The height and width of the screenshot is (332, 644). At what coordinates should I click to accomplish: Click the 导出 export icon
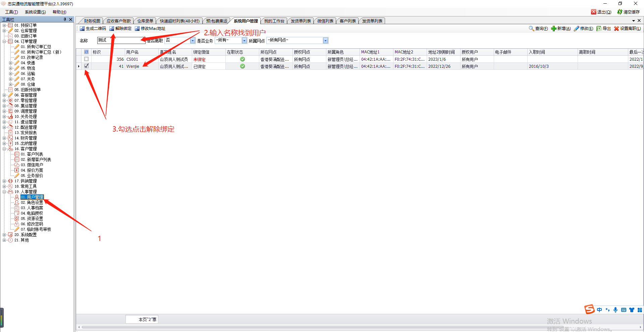(x=599, y=29)
